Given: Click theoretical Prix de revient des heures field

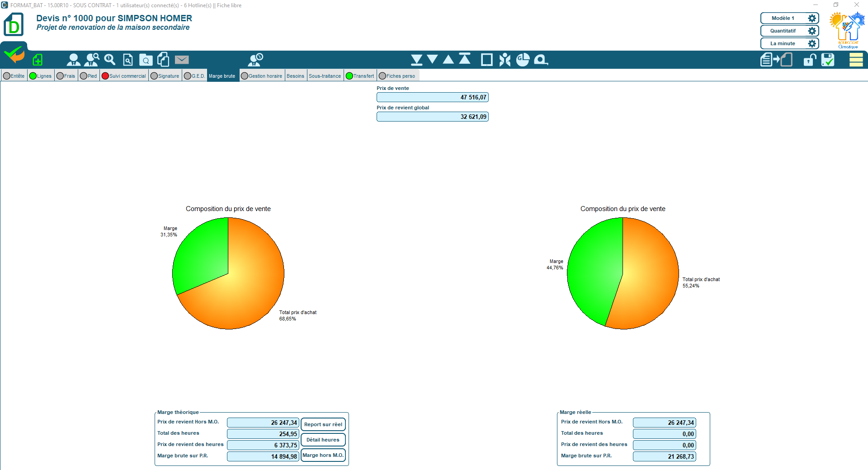Looking at the screenshot, I should pyautogui.click(x=263, y=445).
